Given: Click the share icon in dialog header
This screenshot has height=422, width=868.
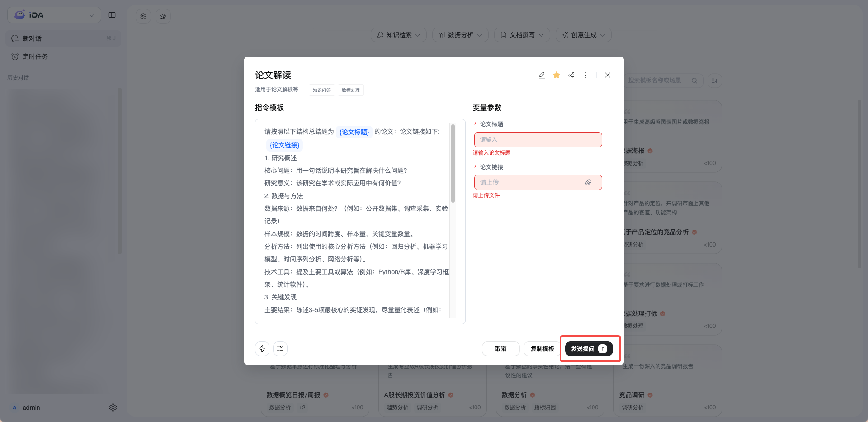Looking at the screenshot, I should point(571,75).
